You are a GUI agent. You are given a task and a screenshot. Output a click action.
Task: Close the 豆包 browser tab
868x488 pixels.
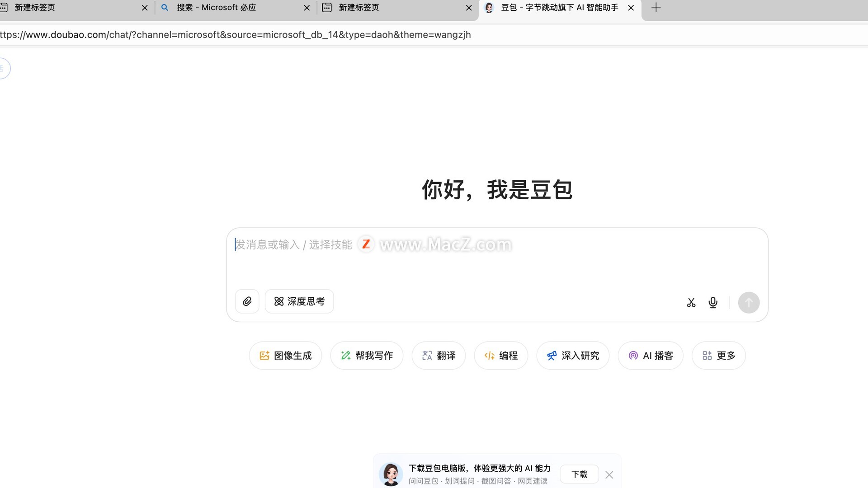631,8
